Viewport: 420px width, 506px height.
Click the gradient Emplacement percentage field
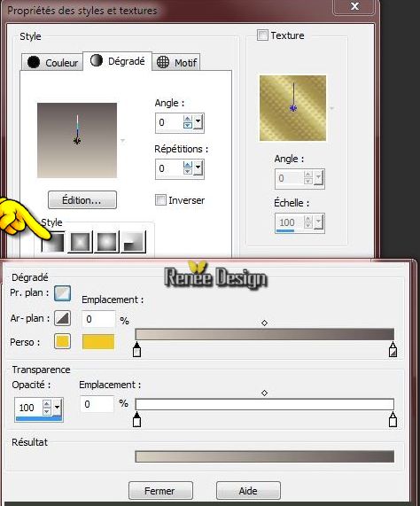(x=98, y=319)
